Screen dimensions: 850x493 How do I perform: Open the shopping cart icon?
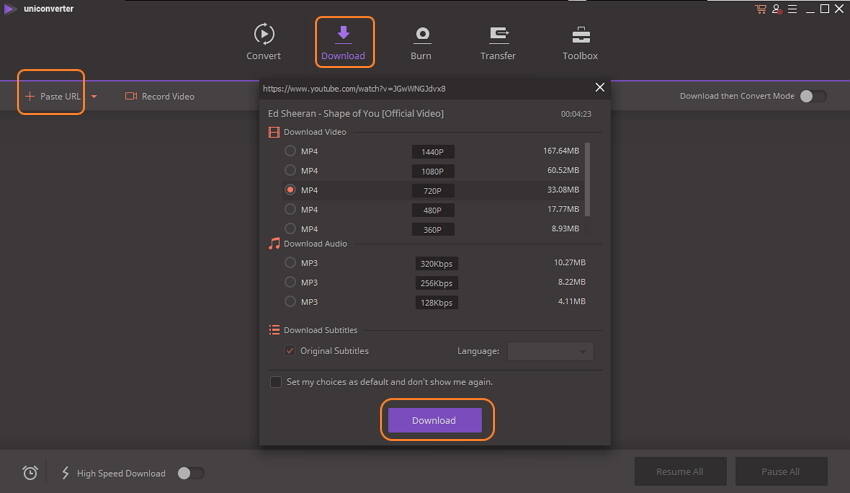(761, 9)
